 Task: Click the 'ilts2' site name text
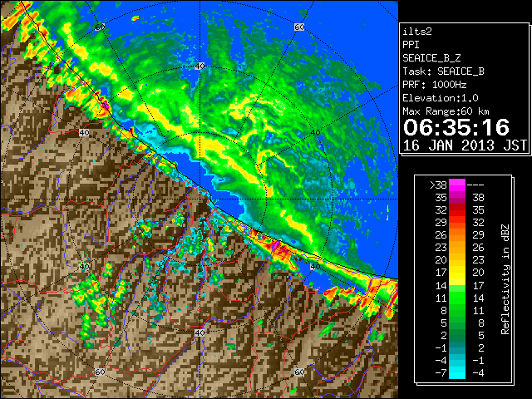coord(417,32)
